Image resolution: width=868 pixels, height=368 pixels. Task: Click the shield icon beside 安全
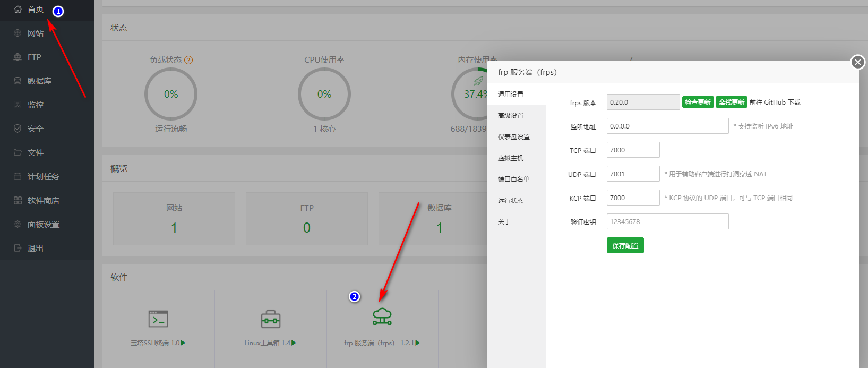click(18, 129)
